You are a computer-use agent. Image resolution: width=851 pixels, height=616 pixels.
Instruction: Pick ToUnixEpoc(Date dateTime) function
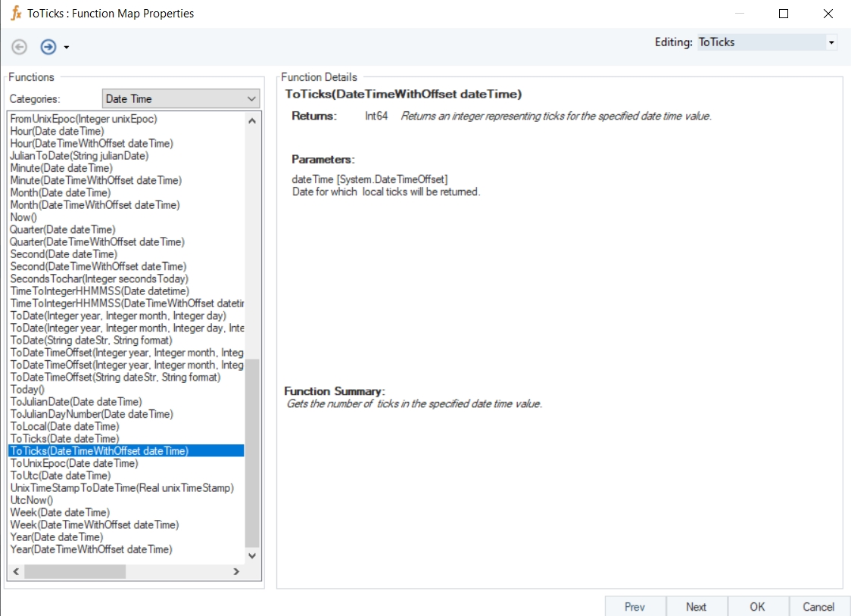coord(74,463)
